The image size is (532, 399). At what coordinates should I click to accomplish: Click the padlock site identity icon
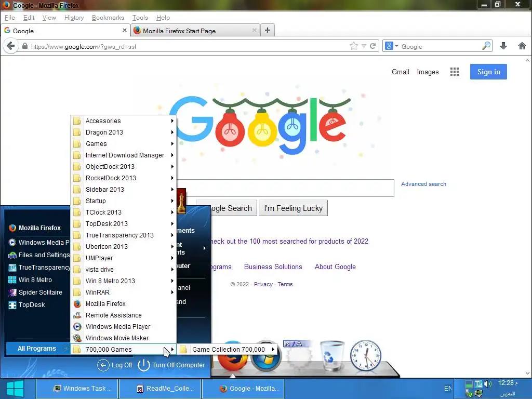[24, 46]
